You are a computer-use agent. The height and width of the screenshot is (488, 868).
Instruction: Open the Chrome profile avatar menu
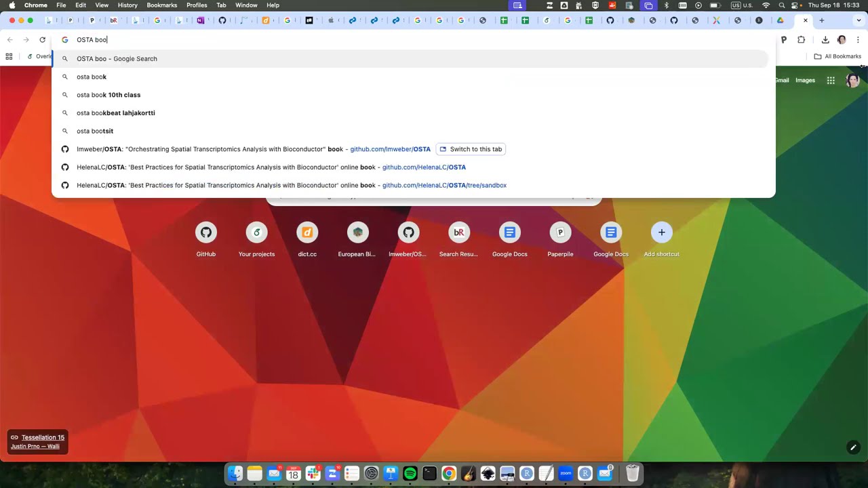tap(842, 40)
